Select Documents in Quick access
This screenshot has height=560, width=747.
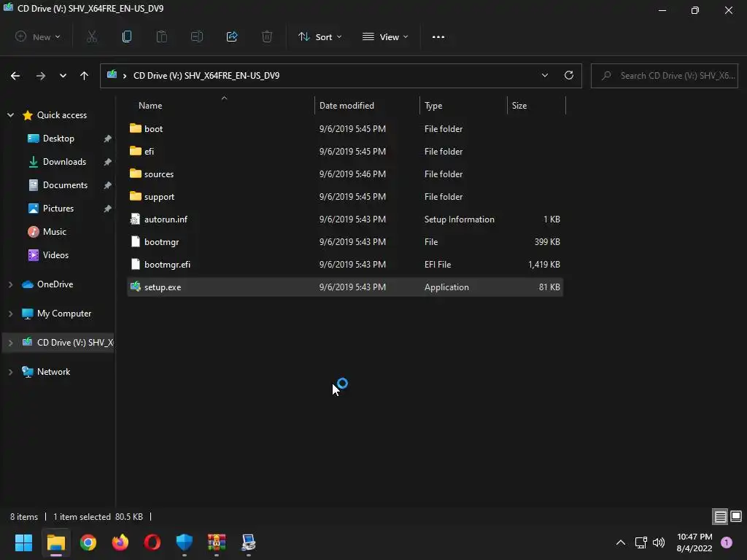(65, 185)
